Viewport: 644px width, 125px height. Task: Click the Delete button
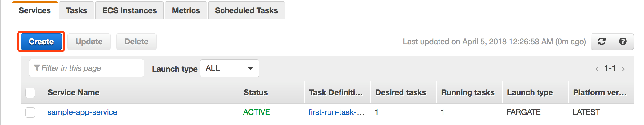click(136, 42)
